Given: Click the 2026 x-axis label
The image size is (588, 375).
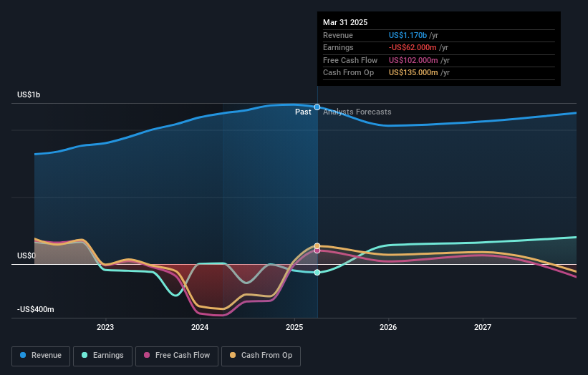Looking at the screenshot, I should pyautogui.click(x=388, y=327).
